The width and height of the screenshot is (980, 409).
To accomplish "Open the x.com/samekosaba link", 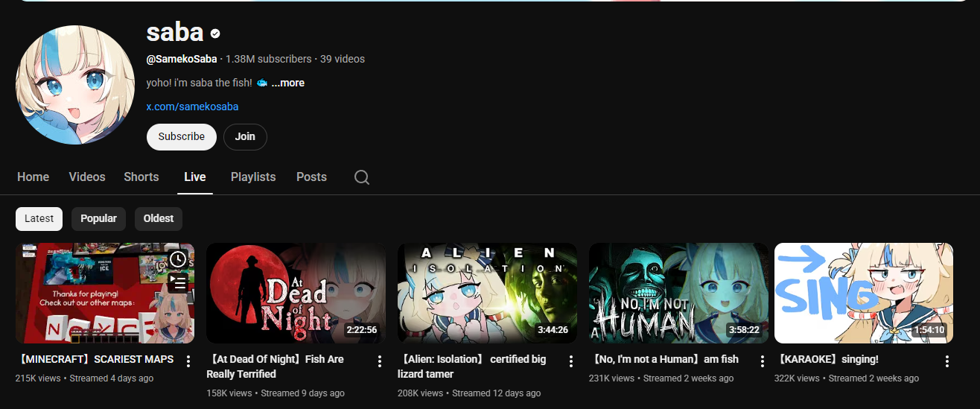I will 192,107.
